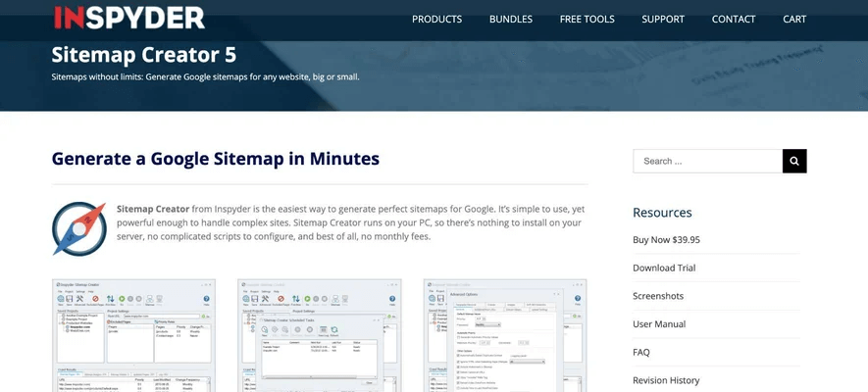Image resolution: width=868 pixels, height=392 pixels.
Task: Click the search magnifier button
Action: coord(794,161)
